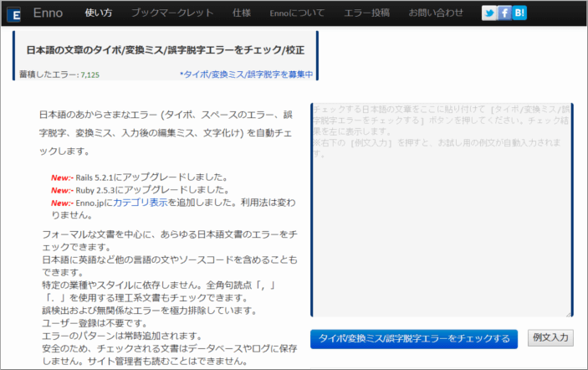Screen dimensions: 588x370
Task: Open the 使い方 menu item
Action: (99, 13)
